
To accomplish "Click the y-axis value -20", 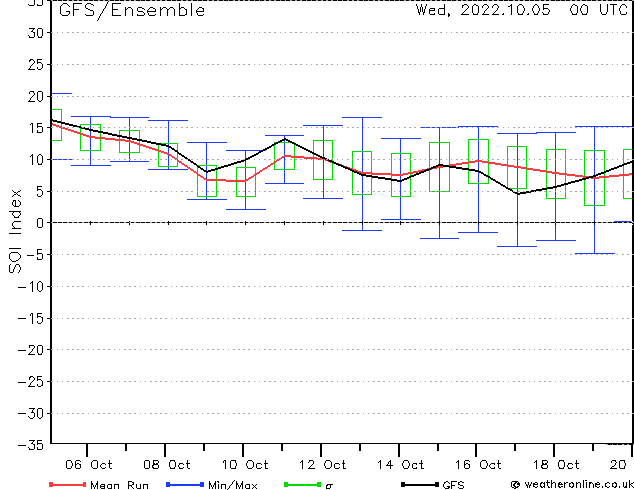I will point(30,350).
